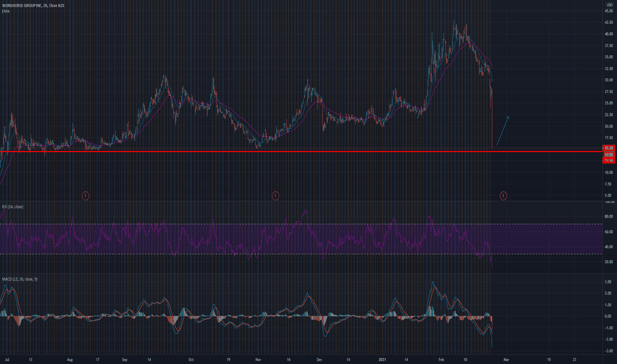The width and height of the screenshot is (617, 364).
Task: Click the 2021 date axis label
Action: [x=382, y=359]
